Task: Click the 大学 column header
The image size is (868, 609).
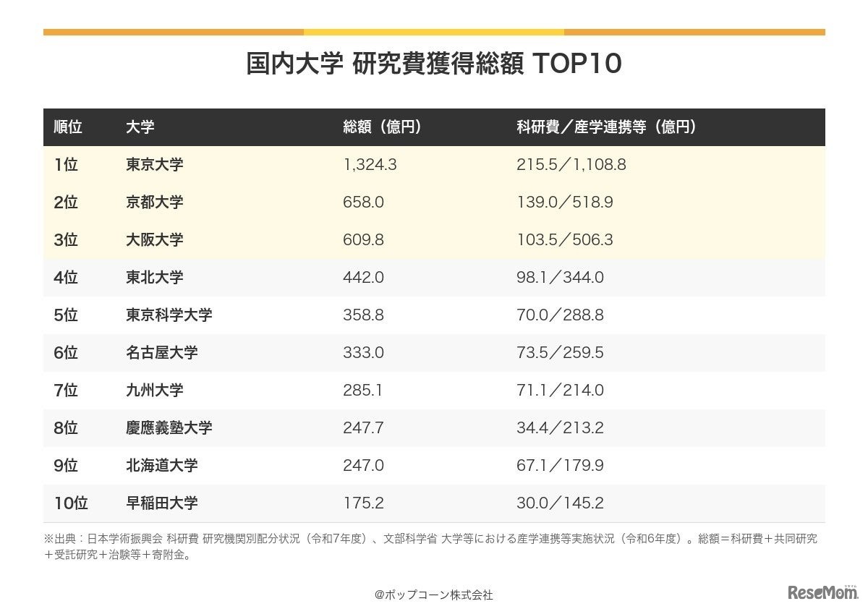Action: 140,127
